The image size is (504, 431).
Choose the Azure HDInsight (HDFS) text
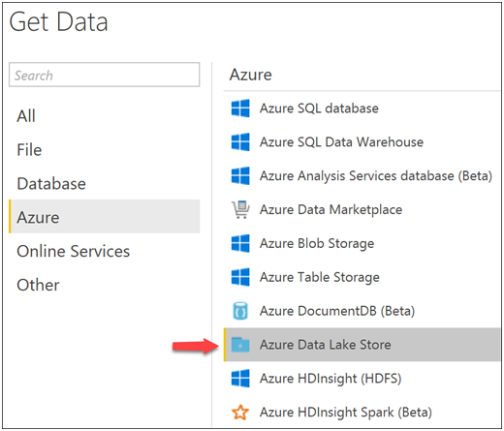pos(331,379)
